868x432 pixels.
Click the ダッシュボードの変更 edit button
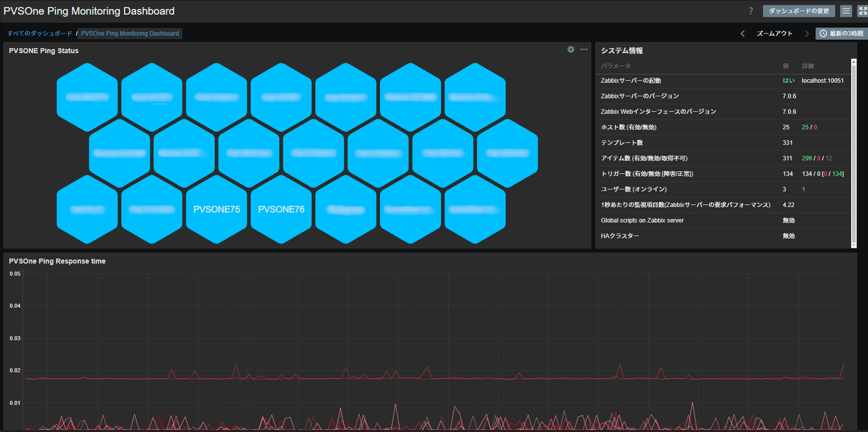(x=799, y=11)
